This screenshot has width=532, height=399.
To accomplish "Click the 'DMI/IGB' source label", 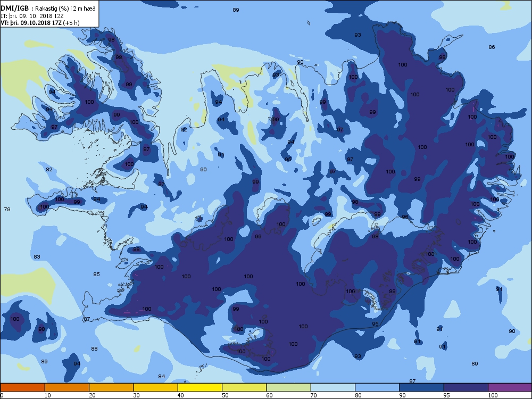I will pos(14,9).
